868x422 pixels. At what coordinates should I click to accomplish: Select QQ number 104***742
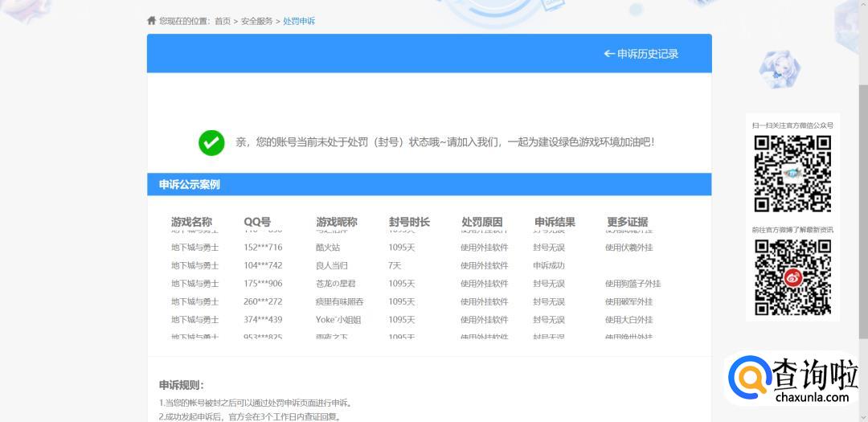tap(263, 265)
